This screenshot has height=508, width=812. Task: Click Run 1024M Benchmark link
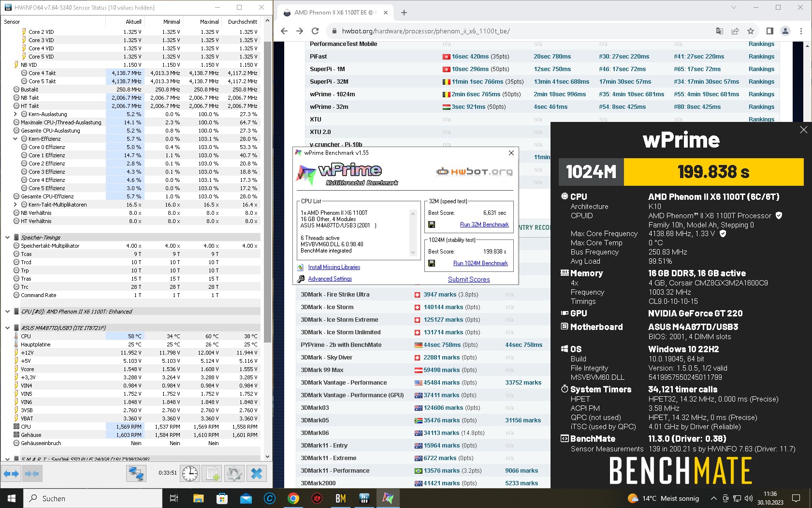(480, 263)
